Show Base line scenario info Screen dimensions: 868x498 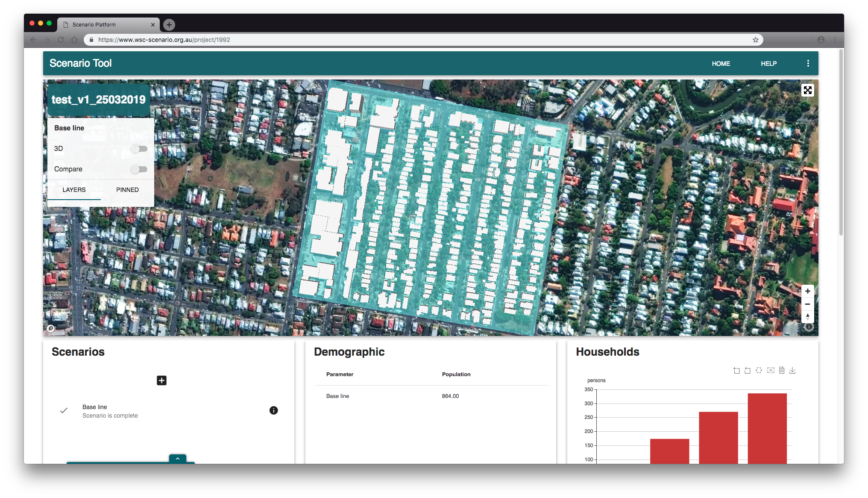click(x=273, y=410)
